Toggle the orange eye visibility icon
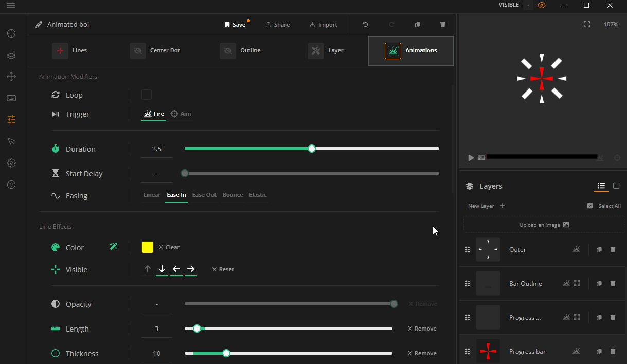Image resolution: width=627 pixels, height=364 pixels. pyautogui.click(x=542, y=5)
